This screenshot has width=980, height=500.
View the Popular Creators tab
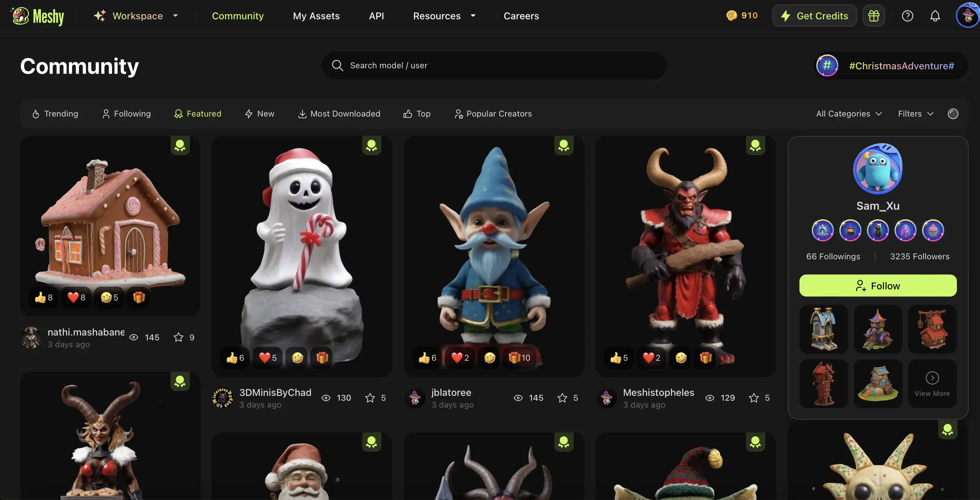click(493, 114)
